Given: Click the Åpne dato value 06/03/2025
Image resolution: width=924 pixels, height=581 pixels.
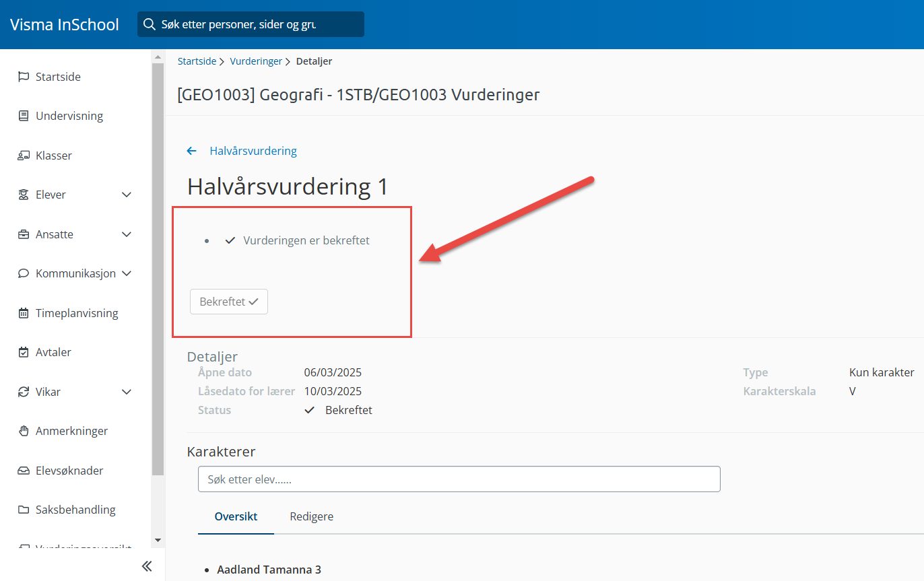Looking at the screenshot, I should click(333, 372).
